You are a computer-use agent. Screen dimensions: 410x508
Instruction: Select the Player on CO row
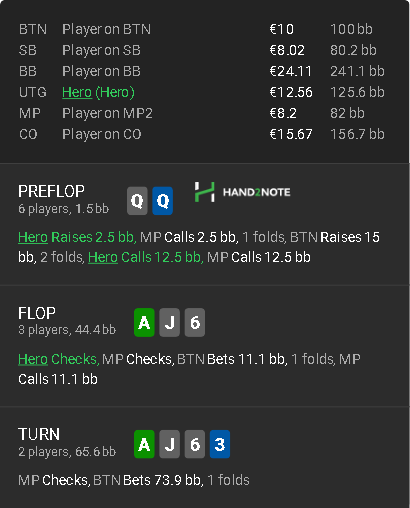coord(202,134)
